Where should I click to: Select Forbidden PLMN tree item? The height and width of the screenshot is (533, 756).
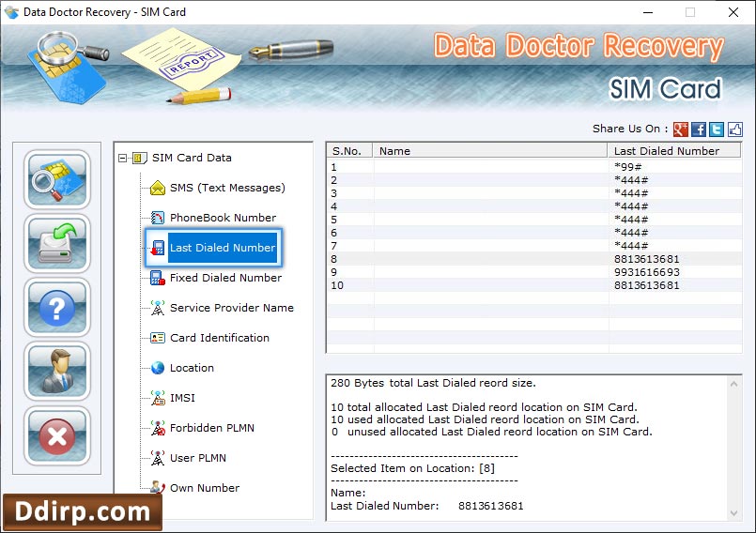tap(211, 428)
